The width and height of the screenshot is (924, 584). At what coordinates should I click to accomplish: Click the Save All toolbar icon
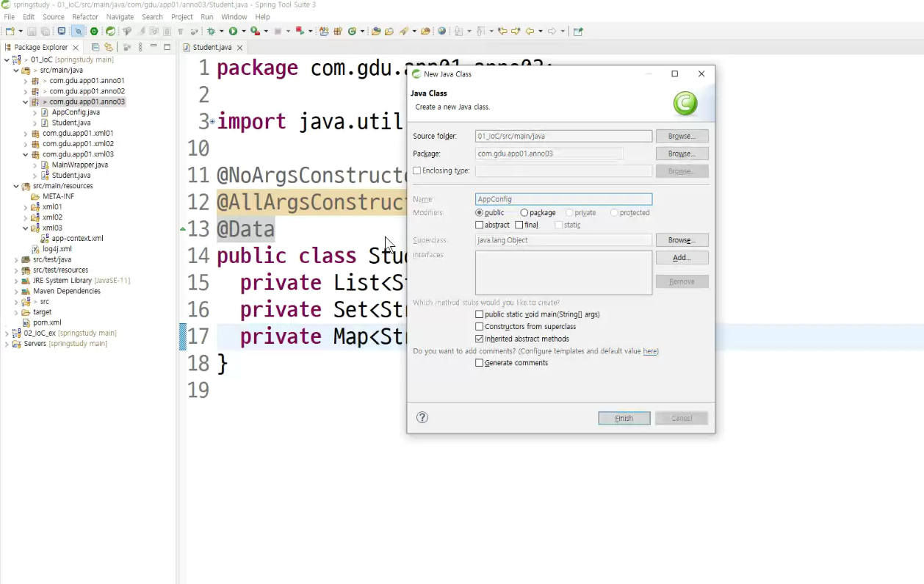click(x=46, y=32)
